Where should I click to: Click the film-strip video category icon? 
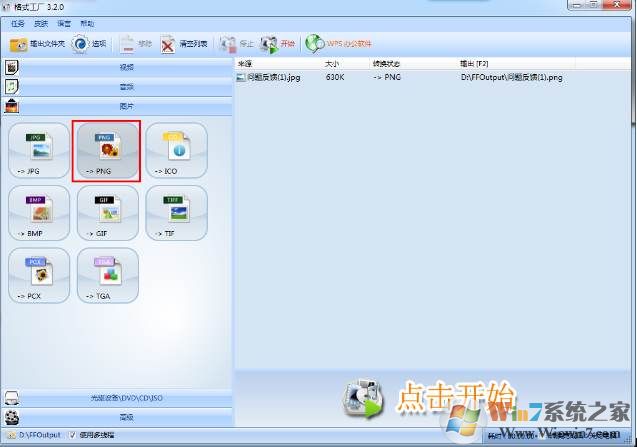(x=12, y=67)
